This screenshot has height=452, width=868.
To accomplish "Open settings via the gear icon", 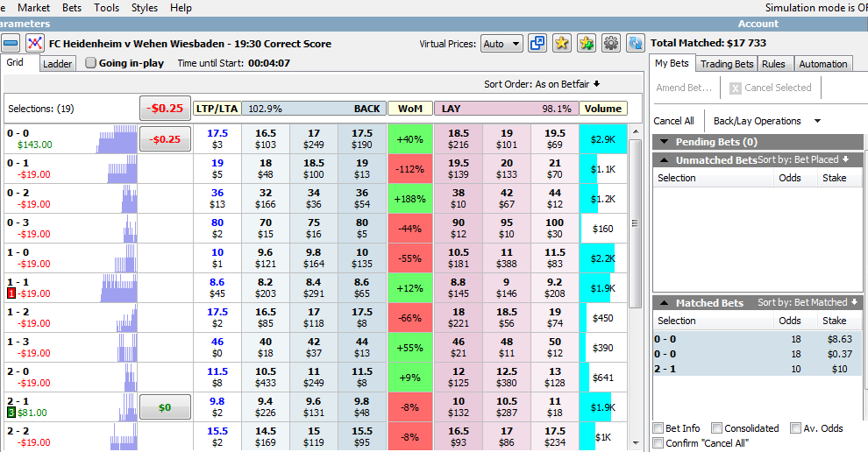I will [610, 43].
